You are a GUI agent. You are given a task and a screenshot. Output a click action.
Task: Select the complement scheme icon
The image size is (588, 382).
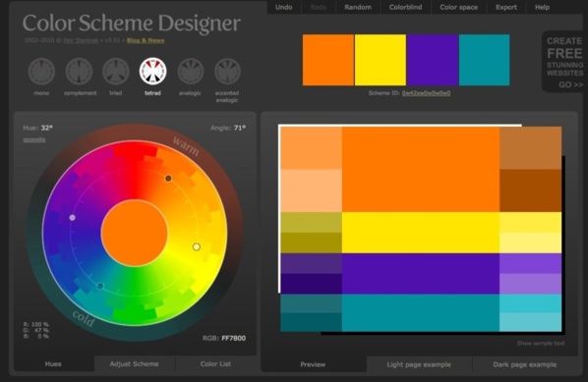coord(79,71)
